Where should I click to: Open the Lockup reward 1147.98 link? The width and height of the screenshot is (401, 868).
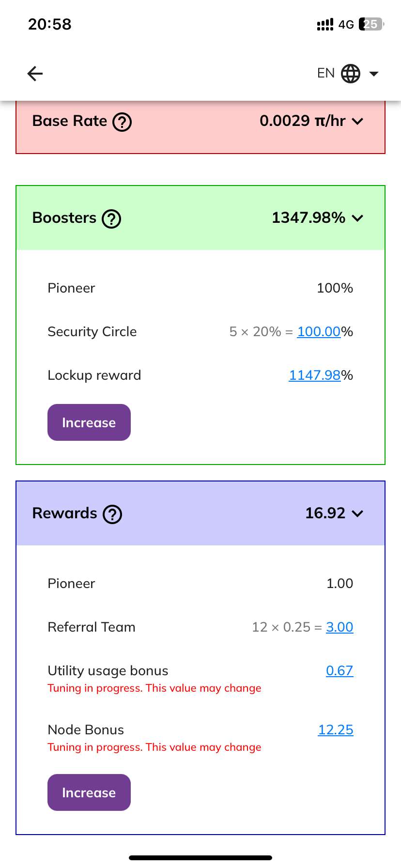[315, 375]
